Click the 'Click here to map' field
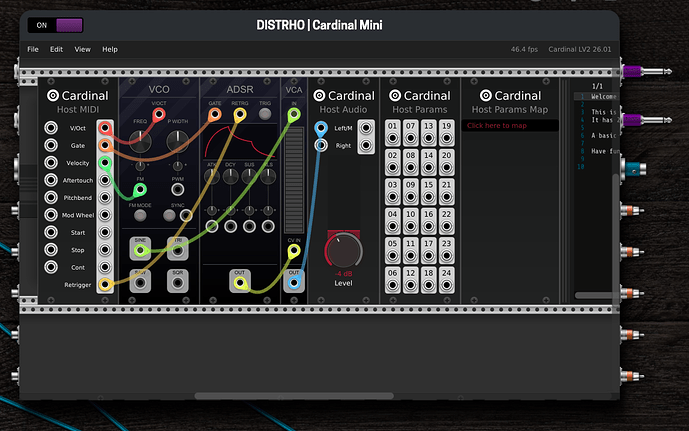 (x=511, y=126)
